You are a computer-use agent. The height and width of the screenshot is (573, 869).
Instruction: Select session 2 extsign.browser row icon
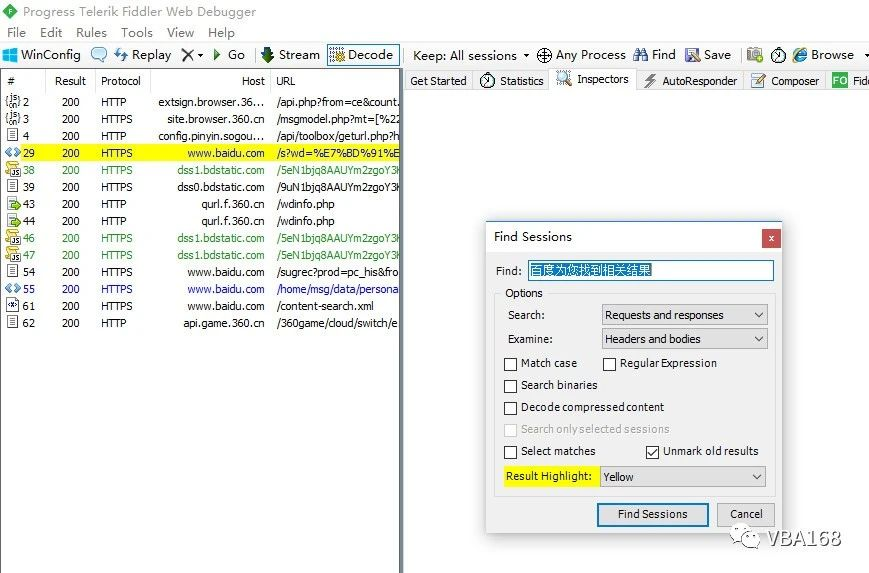[x=12, y=101]
